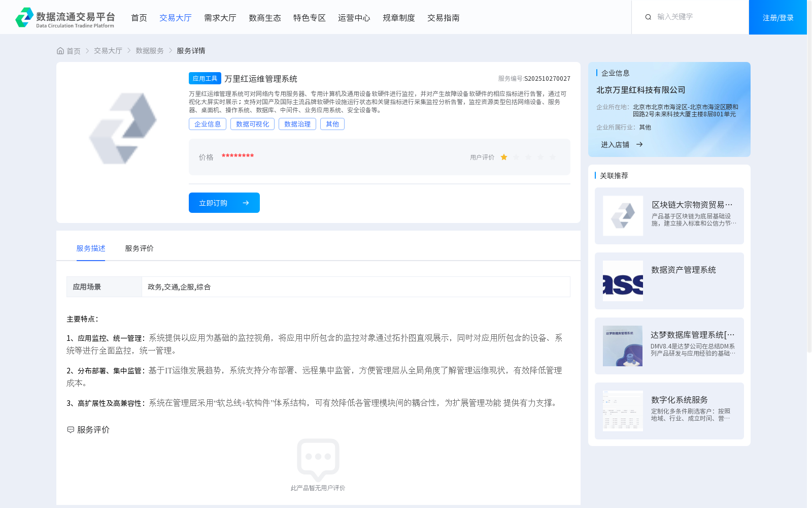
Task: Click the 政务,交通,企服,综合 cell
Action: point(356,287)
